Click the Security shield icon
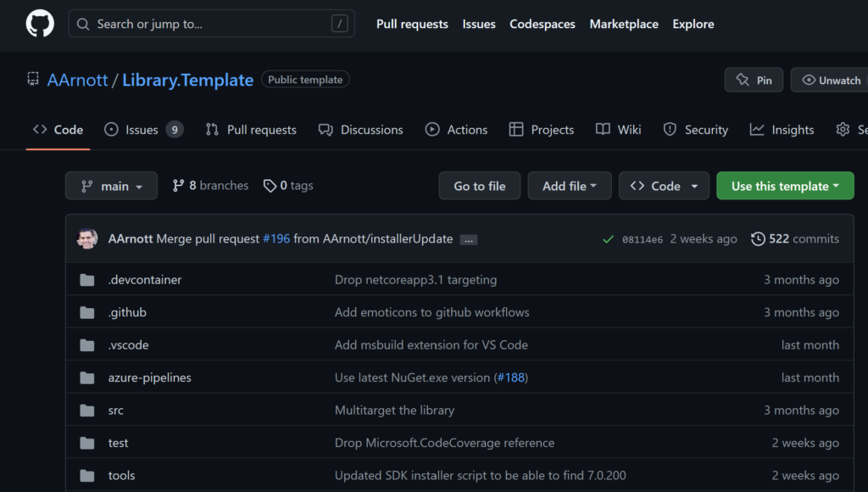This screenshot has width=868, height=492. point(671,129)
